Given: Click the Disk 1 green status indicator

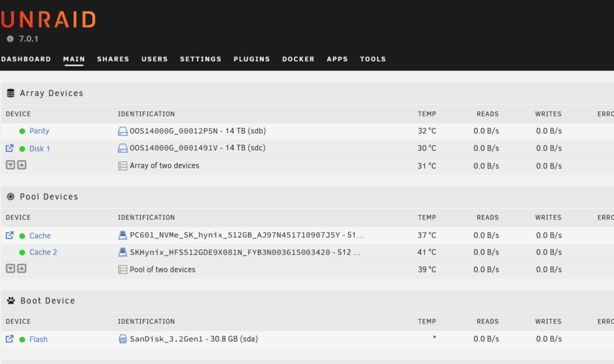Looking at the screenshot, I should coord(22,149).
